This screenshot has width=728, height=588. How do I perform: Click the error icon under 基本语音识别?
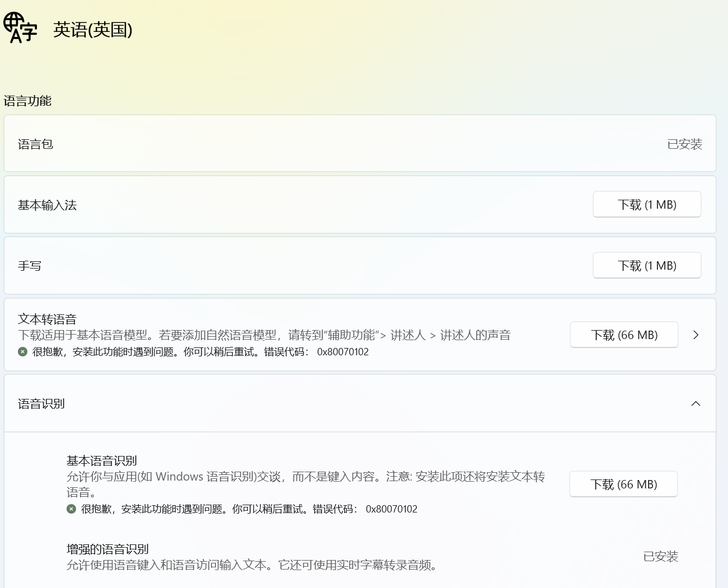click(71, 509)
